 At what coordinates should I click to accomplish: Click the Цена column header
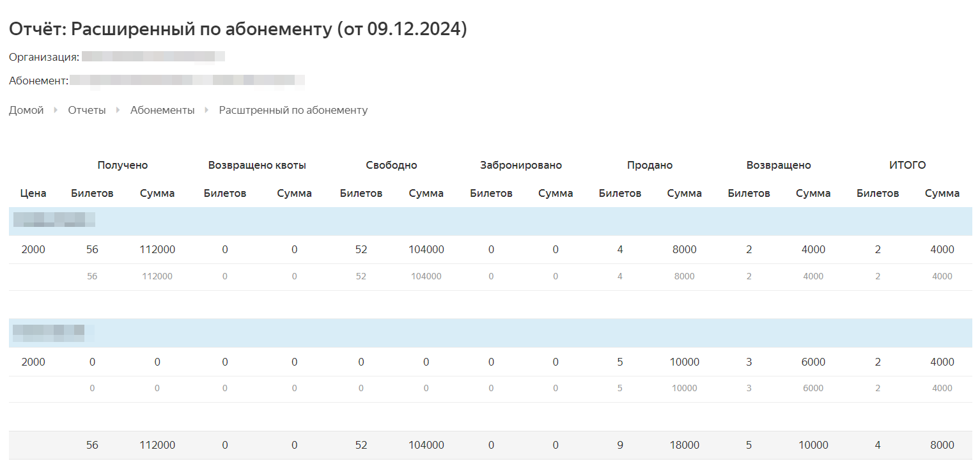(33, 193)
